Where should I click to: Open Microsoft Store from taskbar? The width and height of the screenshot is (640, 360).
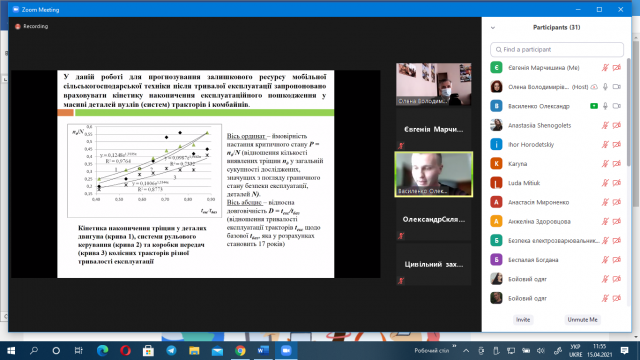point(148,351)
